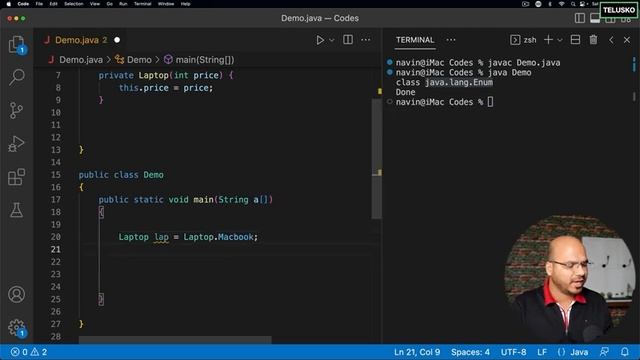Open the Run and Debug view

(x=16, y=144)
